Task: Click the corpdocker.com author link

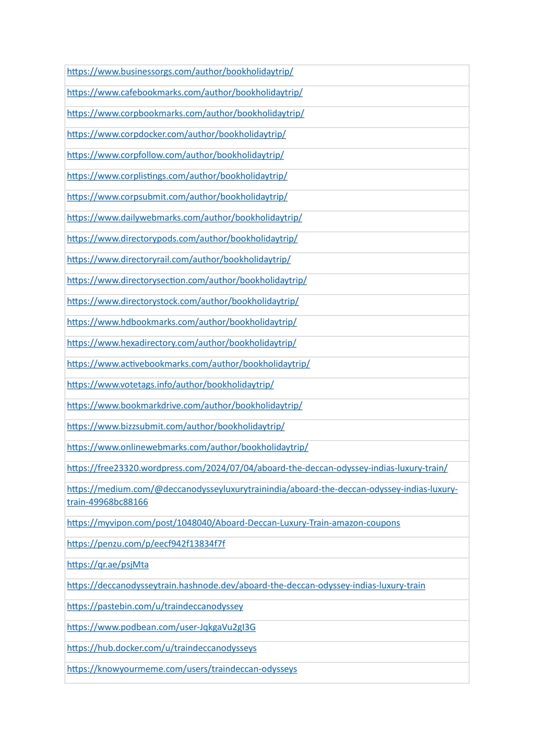Action: 176,134
